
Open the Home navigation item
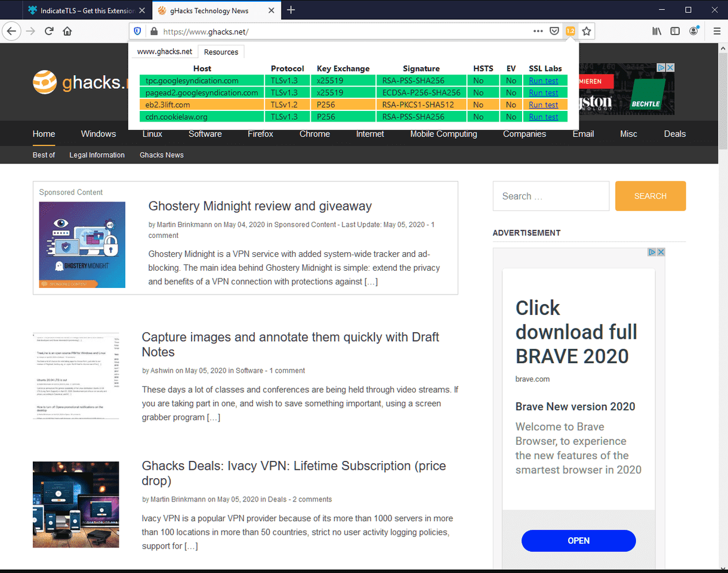(x=44, y=134)
